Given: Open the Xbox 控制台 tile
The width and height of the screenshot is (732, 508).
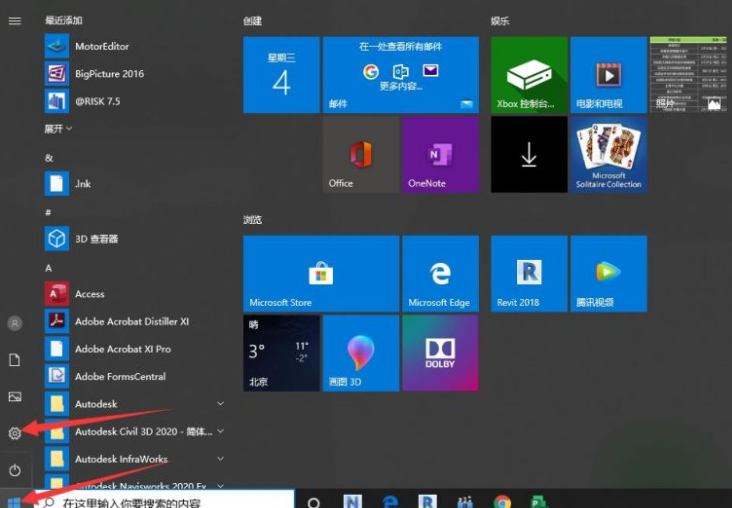Looking at the screenshot, I should [529, 75].
